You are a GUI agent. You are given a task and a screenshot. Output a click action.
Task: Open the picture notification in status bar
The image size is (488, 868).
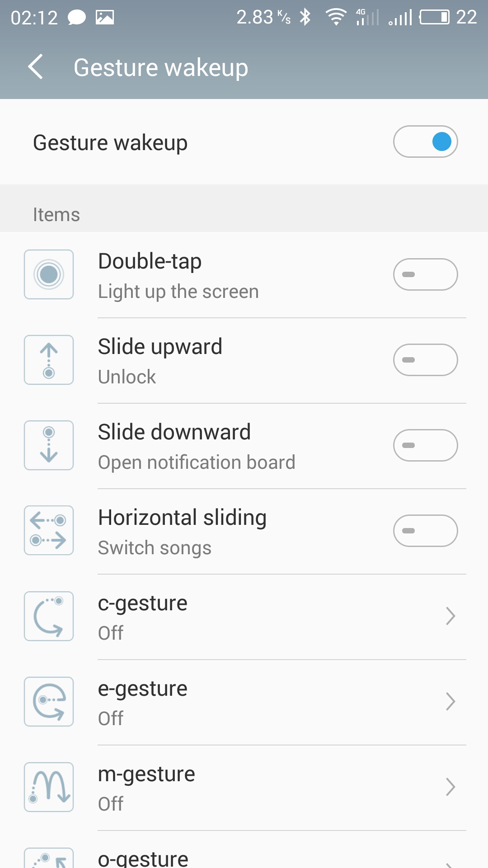[105, 18]
